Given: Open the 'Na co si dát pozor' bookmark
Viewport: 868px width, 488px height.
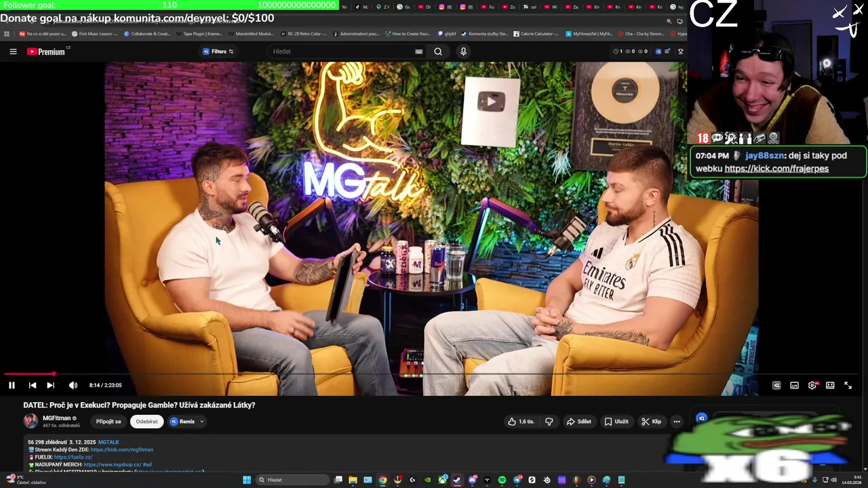Looking at the screenshot, I should coord(43,33).
